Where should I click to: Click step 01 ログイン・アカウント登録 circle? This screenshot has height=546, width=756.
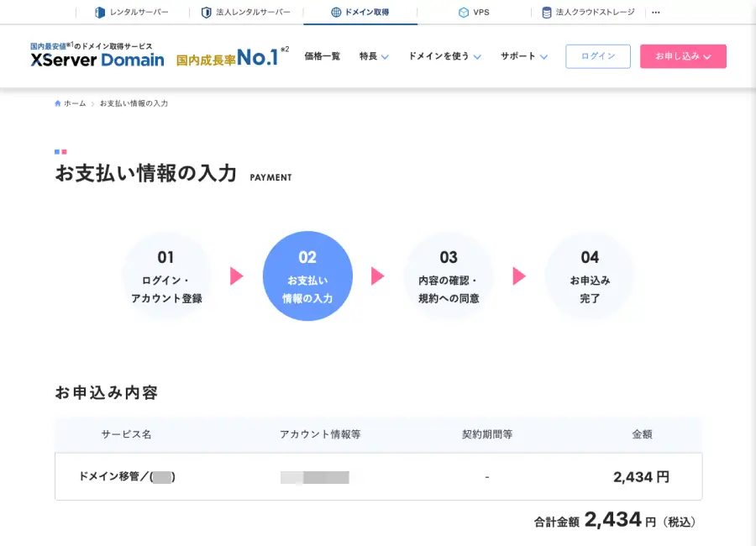coord(167,275)
